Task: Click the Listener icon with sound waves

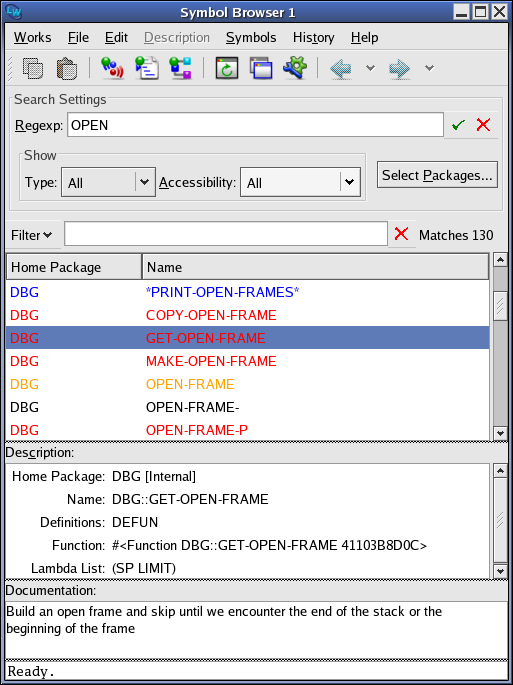Action: [x=112, y=68]
